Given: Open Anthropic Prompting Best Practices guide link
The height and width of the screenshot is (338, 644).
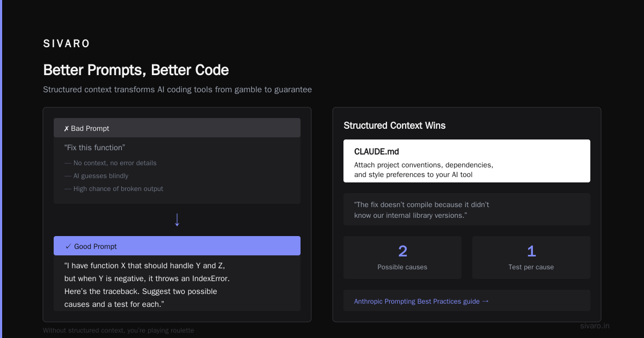Looking at the screenshot, I should (421, 301).
